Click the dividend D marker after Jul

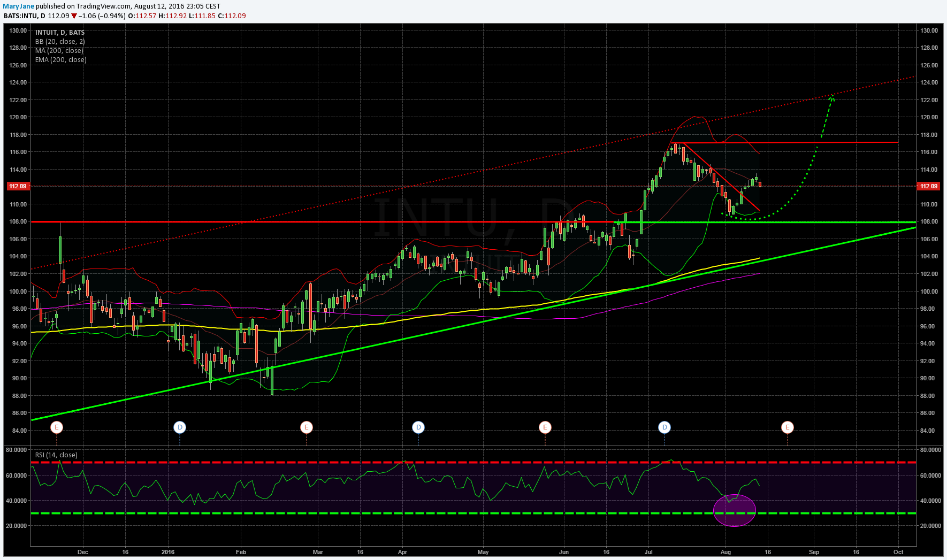(x=665, y=427)
